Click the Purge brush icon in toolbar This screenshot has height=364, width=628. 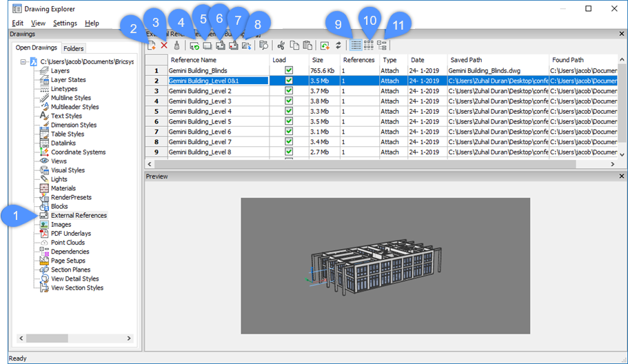177,45
